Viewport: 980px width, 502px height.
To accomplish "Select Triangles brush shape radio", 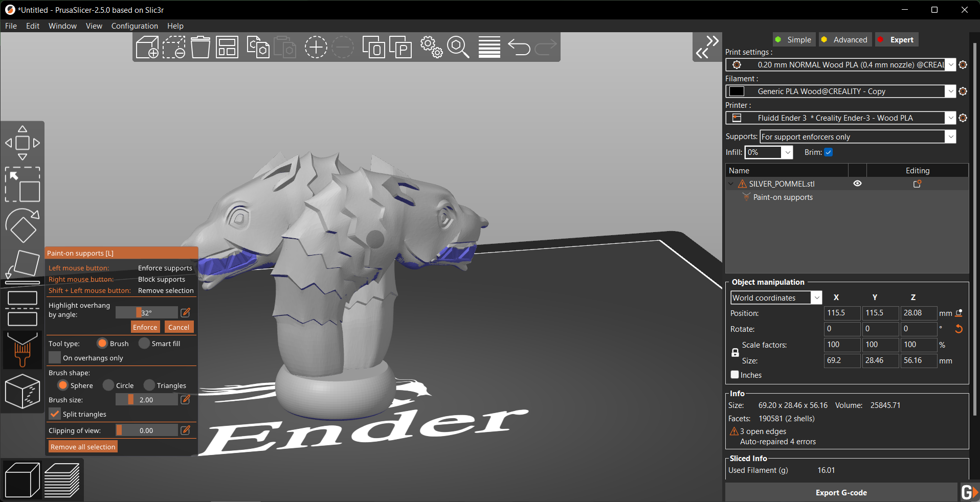I will click(149, 385).
